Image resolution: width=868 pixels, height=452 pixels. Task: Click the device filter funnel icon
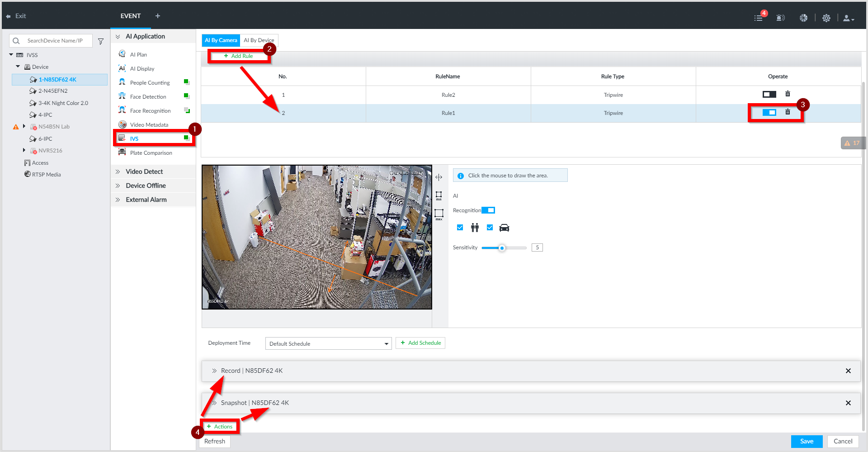click(101, 41)
